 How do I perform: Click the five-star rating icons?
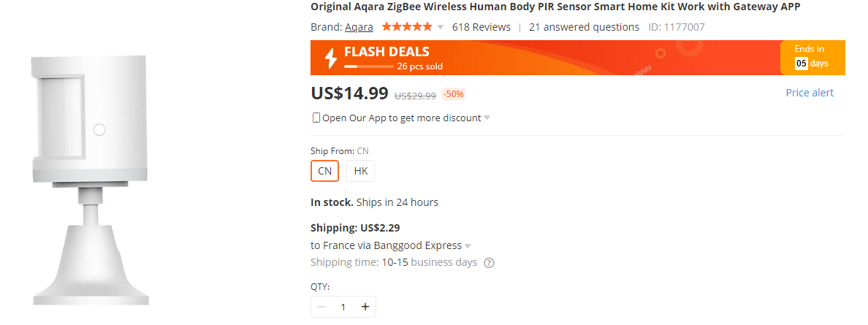[406, 27]
